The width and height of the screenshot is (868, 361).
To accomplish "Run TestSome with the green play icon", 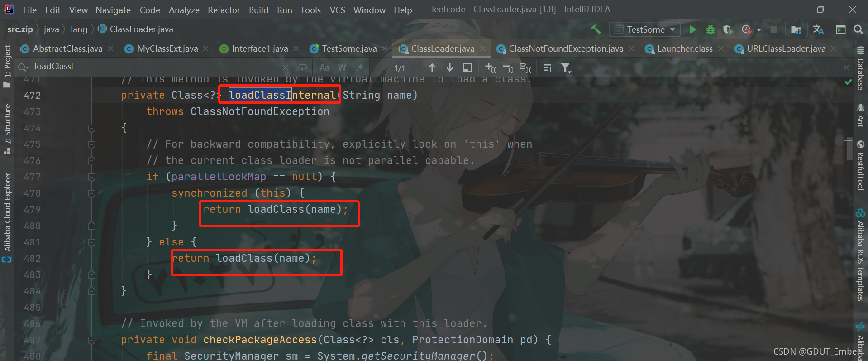I will tap(693, 29).
